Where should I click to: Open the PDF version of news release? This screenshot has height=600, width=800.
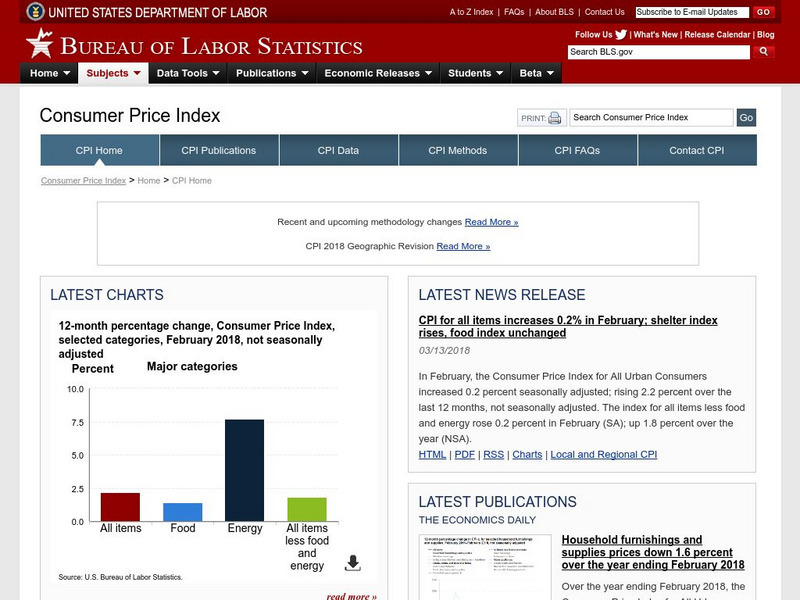coord(464,455)
